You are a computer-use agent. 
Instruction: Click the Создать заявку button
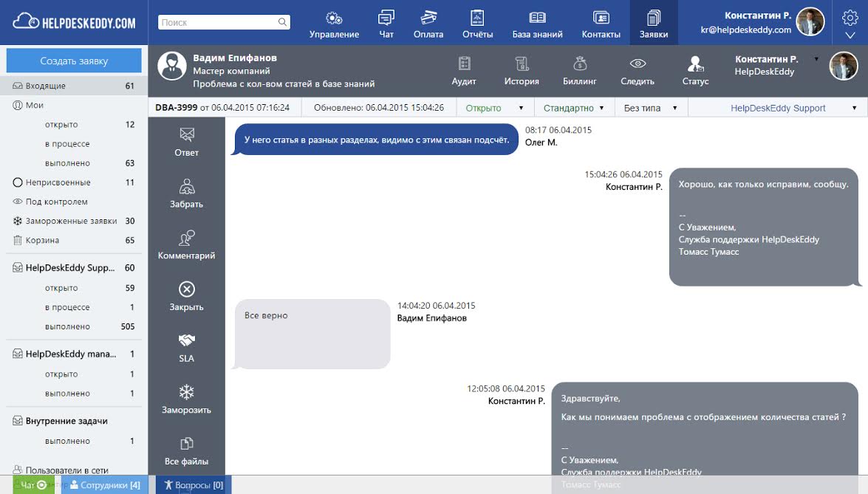click(x=73, y=60)
